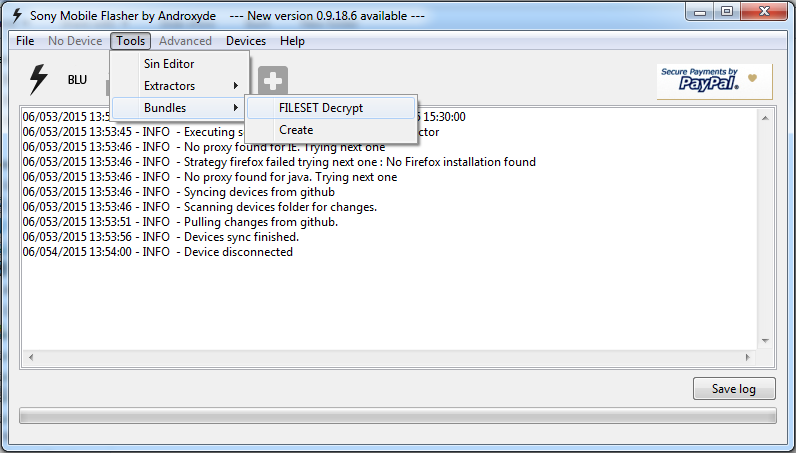This screenshot has height=453, width=796.
Task: Click 'Scanning devices folder for changes.' log line
Action: click(x=200, y=207)
